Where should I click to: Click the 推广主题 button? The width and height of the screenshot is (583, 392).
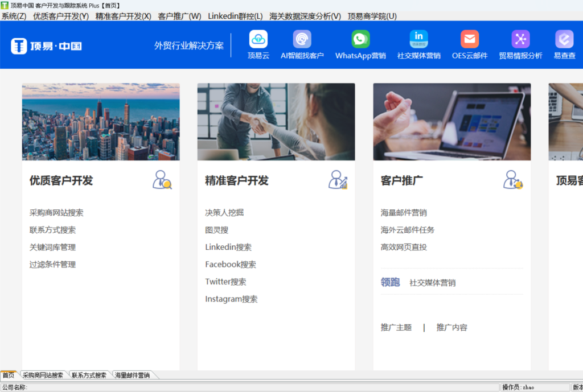396,328
